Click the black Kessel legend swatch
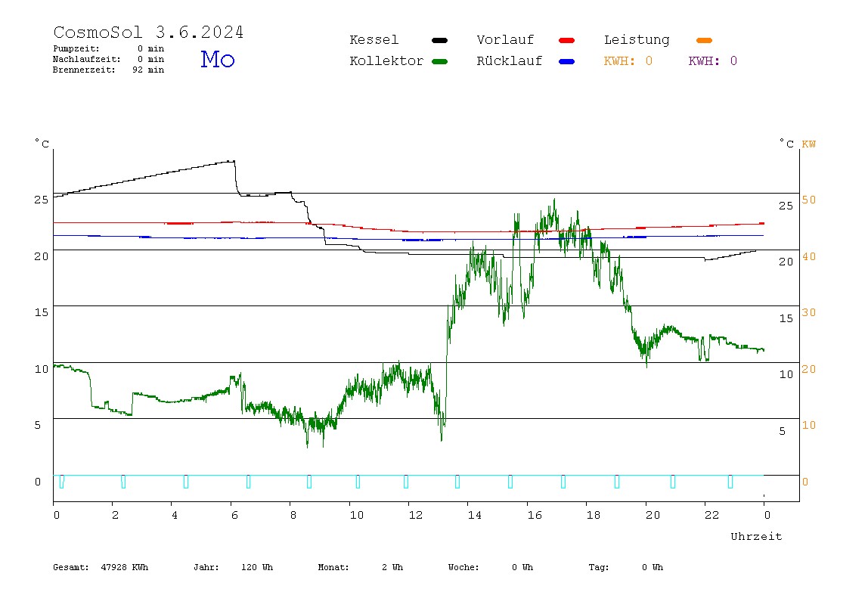The width and height of the screenshot is (868, 614). coord(439,40)
